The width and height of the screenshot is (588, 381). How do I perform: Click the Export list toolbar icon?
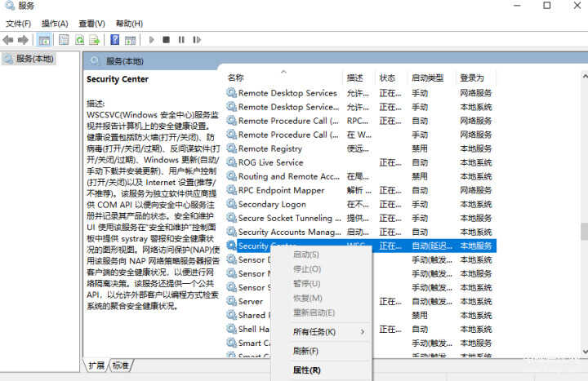96,39
